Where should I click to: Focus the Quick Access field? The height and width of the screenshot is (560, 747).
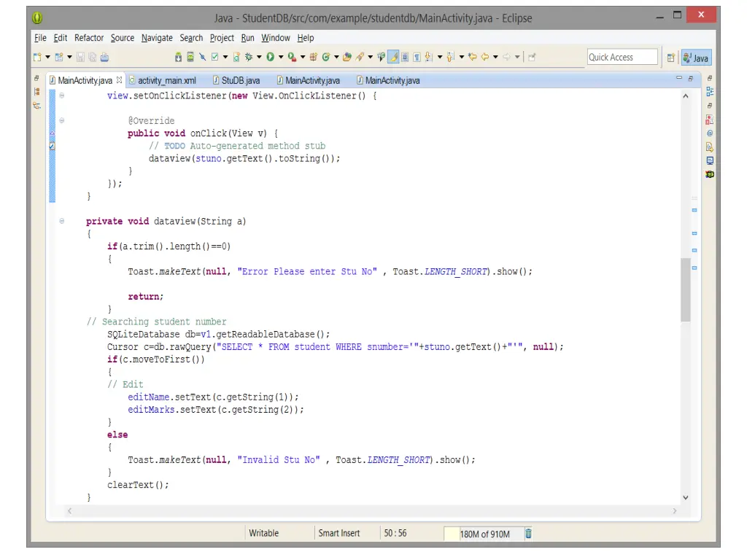coord(622,57)
